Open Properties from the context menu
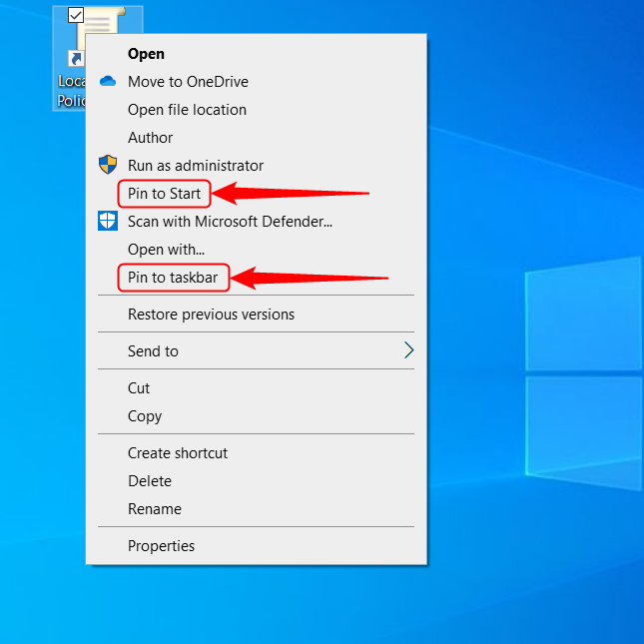This screenshot has width=644, height=644. point(256,546)
